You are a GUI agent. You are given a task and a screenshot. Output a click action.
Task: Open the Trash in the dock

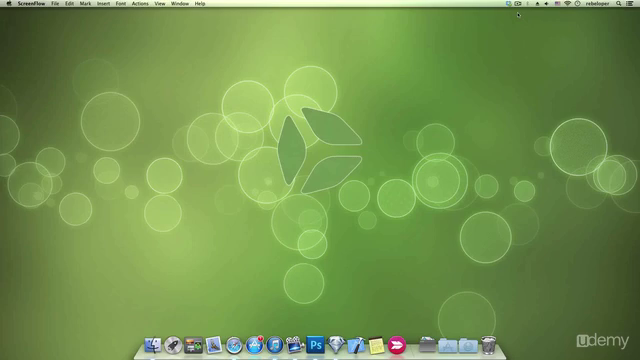point(488,345)
